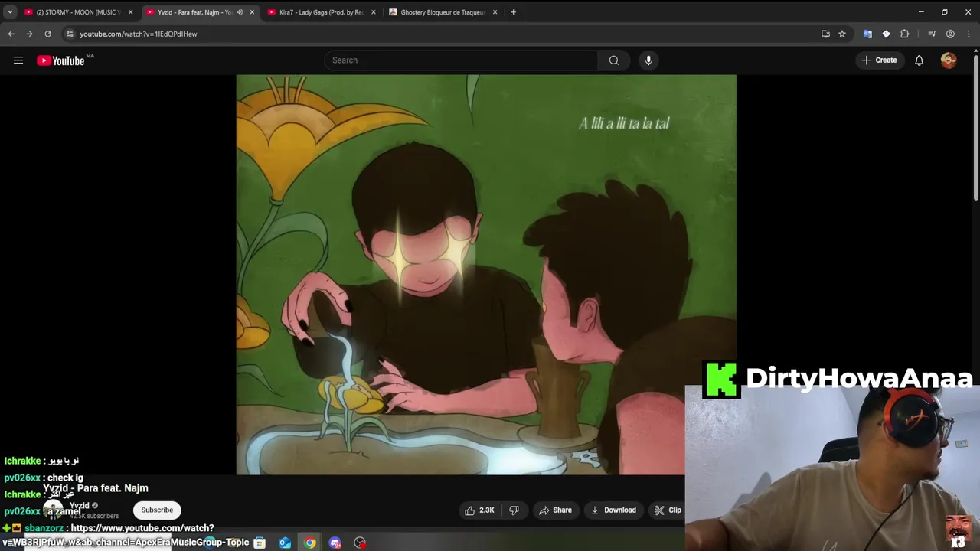
Task: Open the YouTube guide hamburger menu
Action: (x=18, y=60)
